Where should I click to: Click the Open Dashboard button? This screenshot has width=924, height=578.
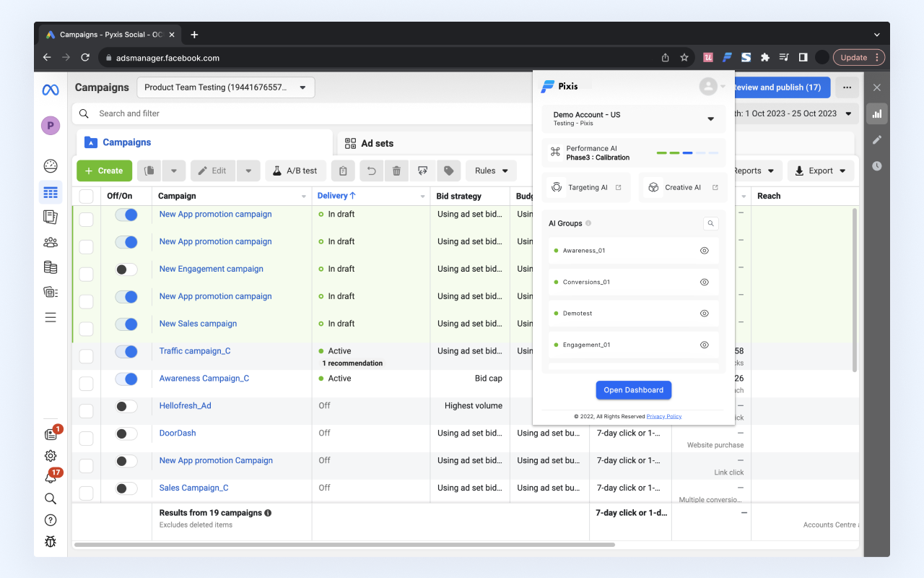click(x=633, y=390)
